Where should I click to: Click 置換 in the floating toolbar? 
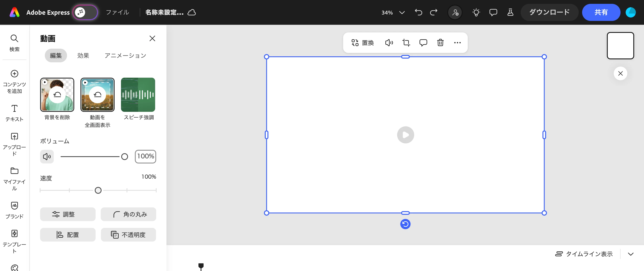[x=363, y=43]
